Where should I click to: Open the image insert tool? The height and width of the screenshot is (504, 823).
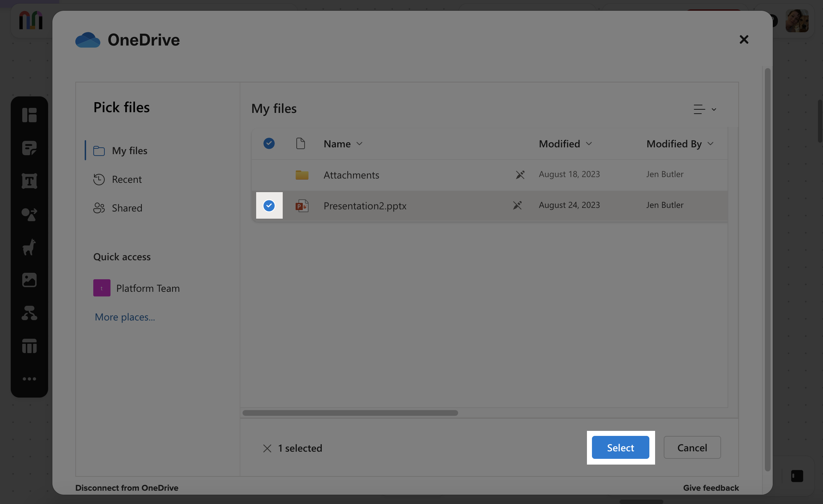[29, 280]
